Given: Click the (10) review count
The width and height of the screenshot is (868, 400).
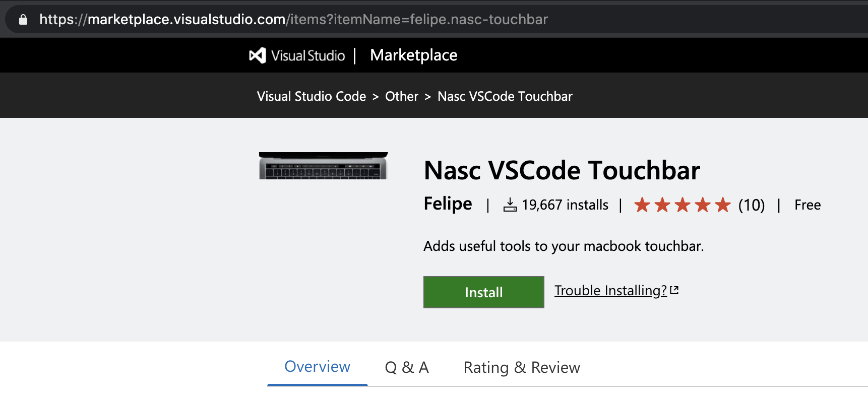Looking at the screenshot, I should (x=752, y=205).
